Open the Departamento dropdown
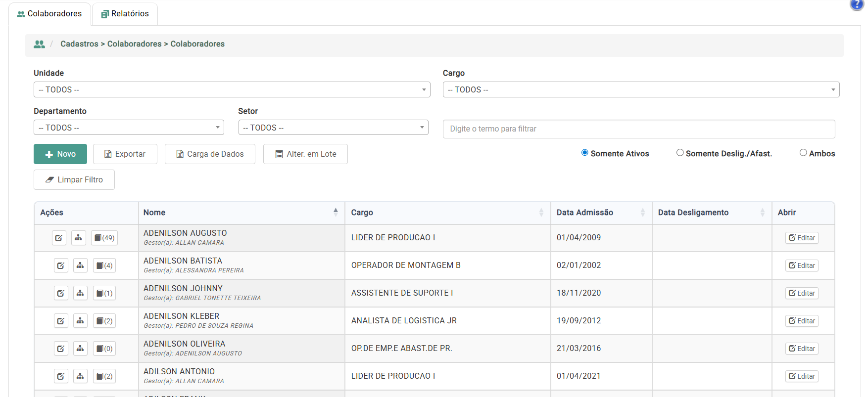Viewport: 868px width, 397px height. tap(129, 128)
